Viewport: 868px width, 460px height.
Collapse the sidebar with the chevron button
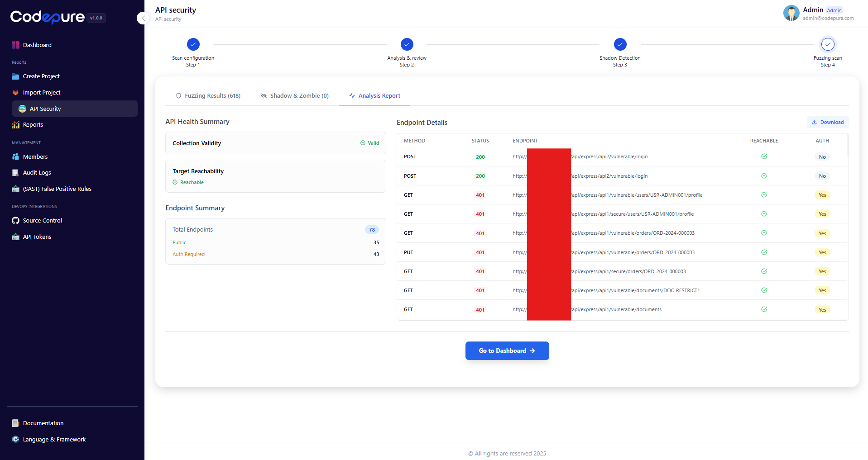pyautogui.click(x=143, y=18)
